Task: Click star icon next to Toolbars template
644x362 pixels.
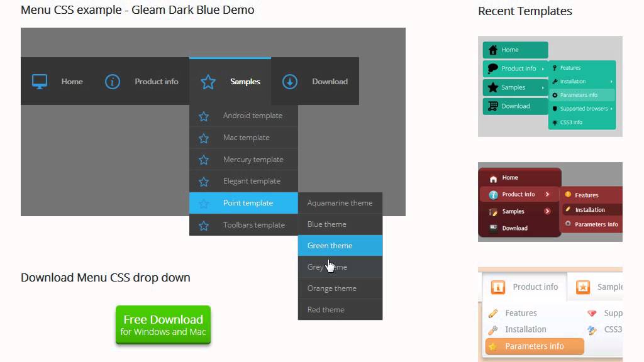Action: pyautogui.click(x=204, y=226)
